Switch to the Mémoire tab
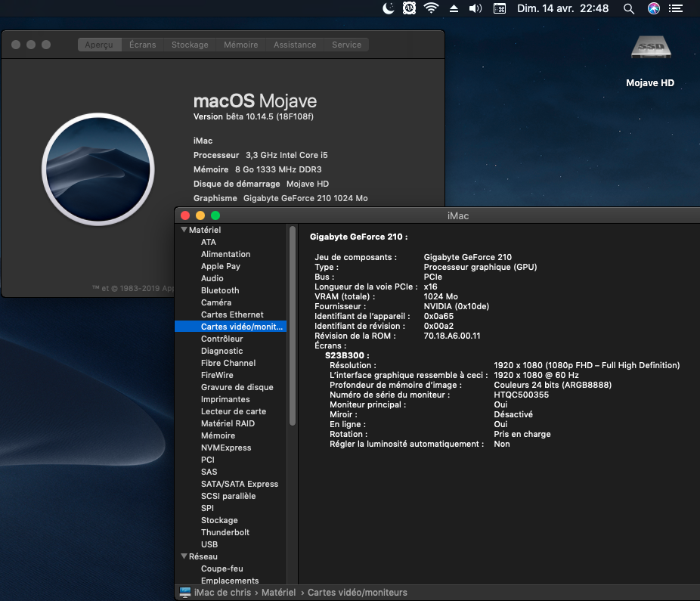The width and height of the screenshot is (700, 601). tap(240, 45)
